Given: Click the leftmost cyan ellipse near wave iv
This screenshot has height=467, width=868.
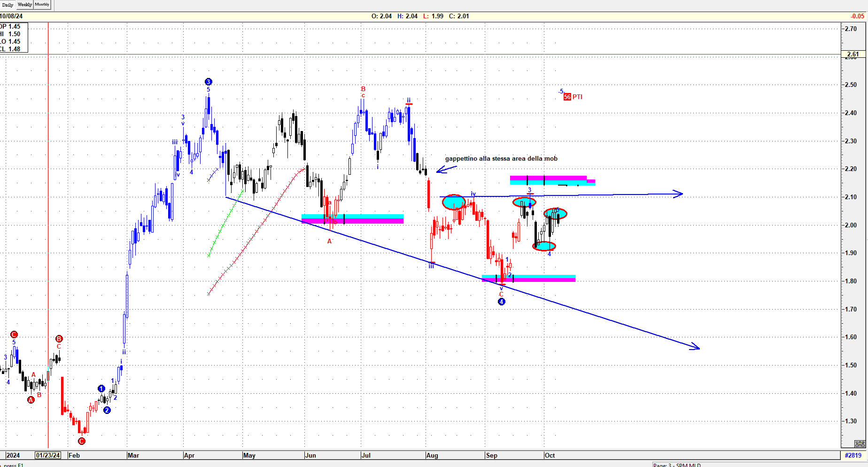Looking at the screenshot, I should coord(454,202).
